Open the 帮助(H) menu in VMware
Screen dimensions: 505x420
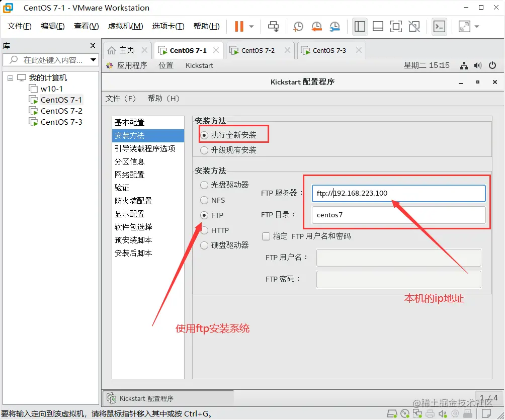click(x=206, y=26)
